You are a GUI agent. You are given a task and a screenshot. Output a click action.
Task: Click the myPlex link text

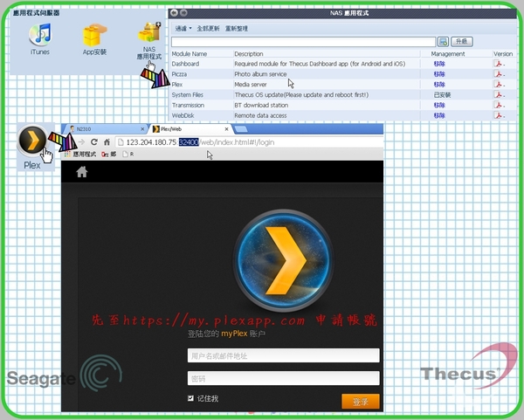click(234, 334)
